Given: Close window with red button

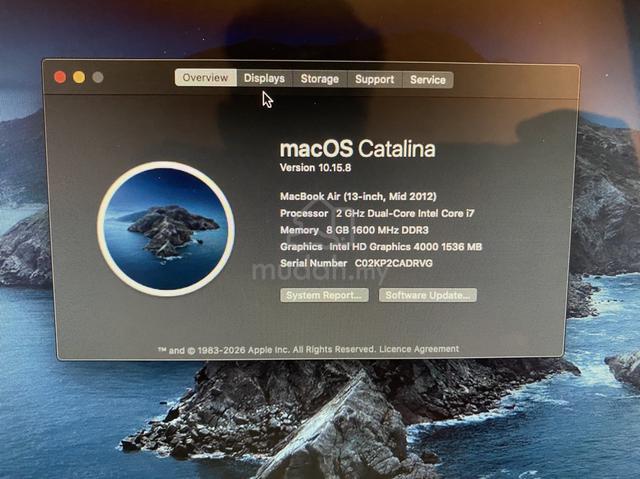Looking at the screenshot, I should [60, 77].
